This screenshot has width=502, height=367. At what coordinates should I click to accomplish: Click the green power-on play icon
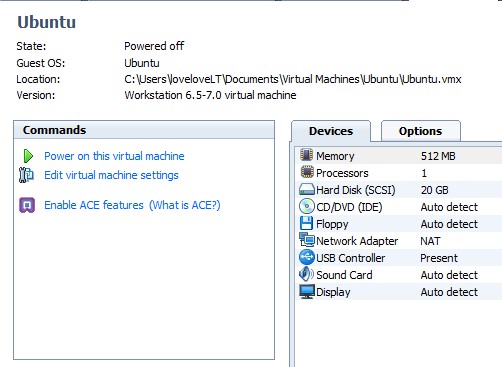point(28,156)
